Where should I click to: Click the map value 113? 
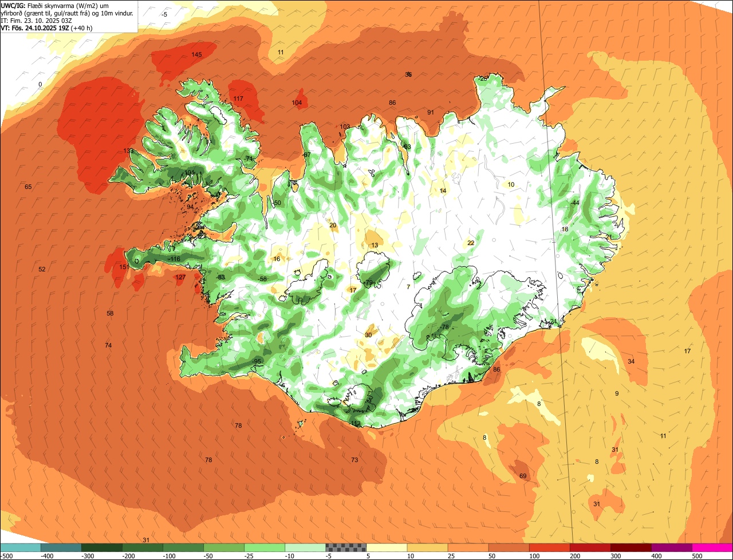pyautogui.click(x=356, y=424)
